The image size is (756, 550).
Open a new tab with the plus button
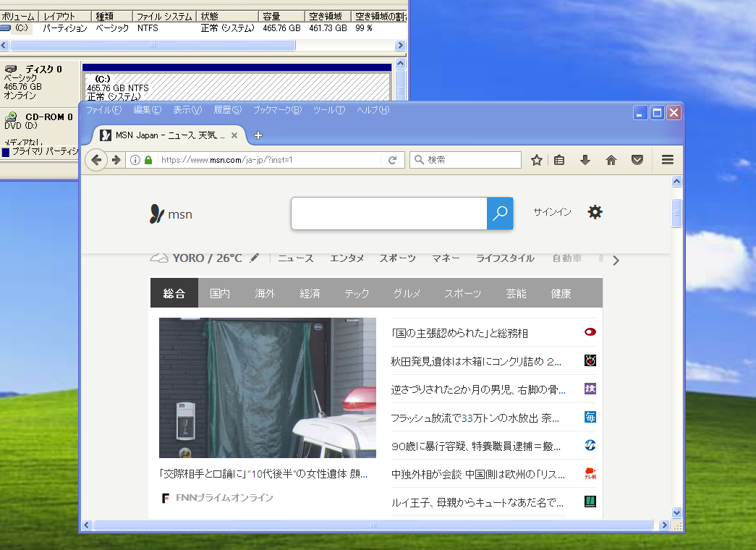(x=258, y=134)
